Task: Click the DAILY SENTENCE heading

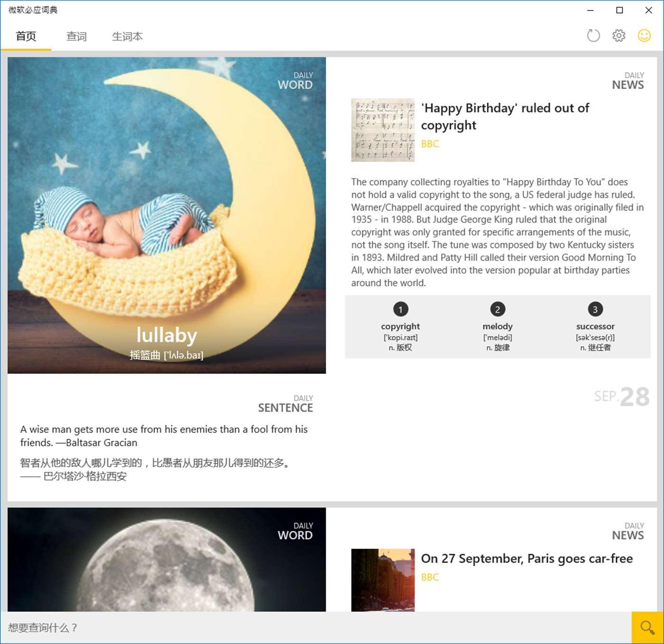Action: click(x=285, y=404)
